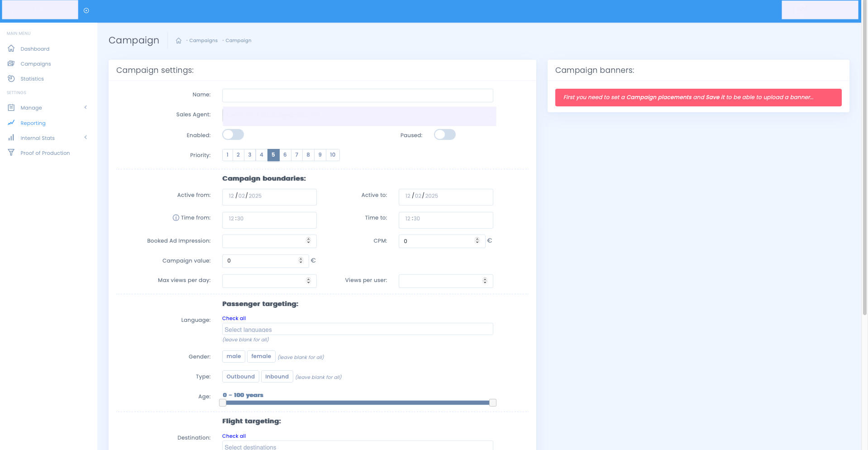Click the Statistics pie chart icon
868x450 pixels.
pos(11,78)
